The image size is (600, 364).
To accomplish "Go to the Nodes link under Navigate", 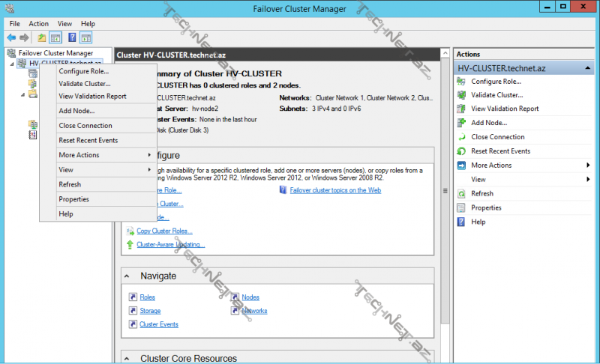I will point(250,297).
